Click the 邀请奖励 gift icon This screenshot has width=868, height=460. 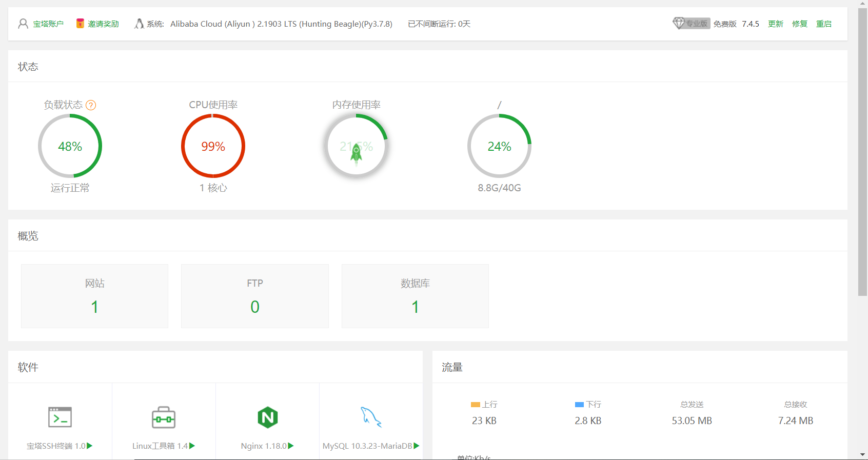pos(80,24)
